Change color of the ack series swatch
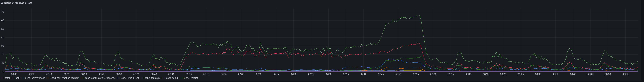644x82 pixels. (x=13, y=78)
